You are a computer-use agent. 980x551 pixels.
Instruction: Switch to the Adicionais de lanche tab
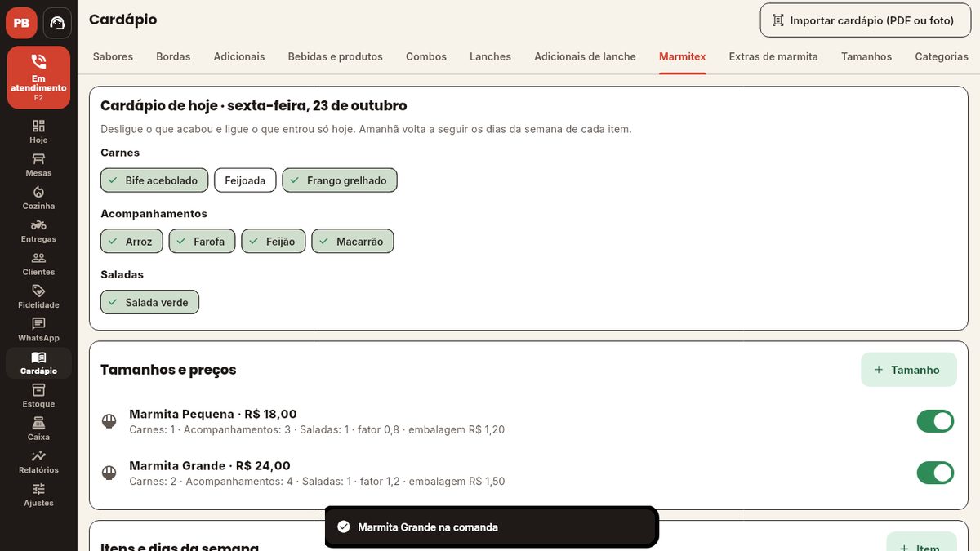[x=585, y=56]
